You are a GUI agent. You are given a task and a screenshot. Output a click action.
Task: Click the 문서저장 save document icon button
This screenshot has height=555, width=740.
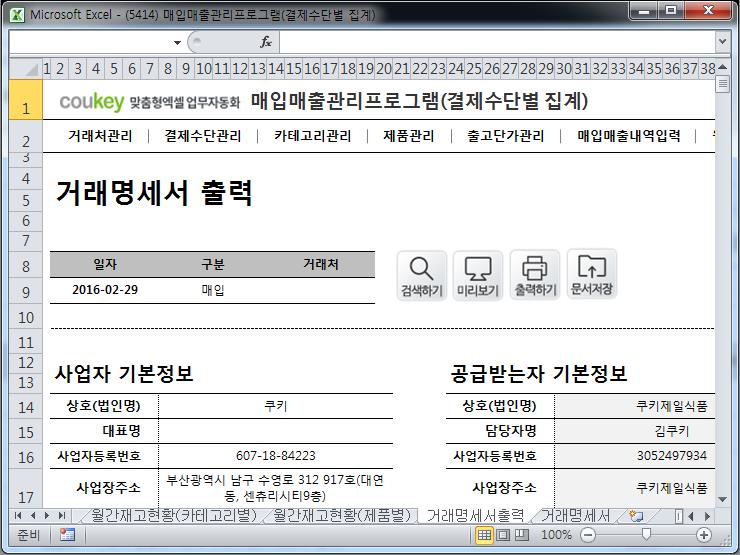(591, 275)
